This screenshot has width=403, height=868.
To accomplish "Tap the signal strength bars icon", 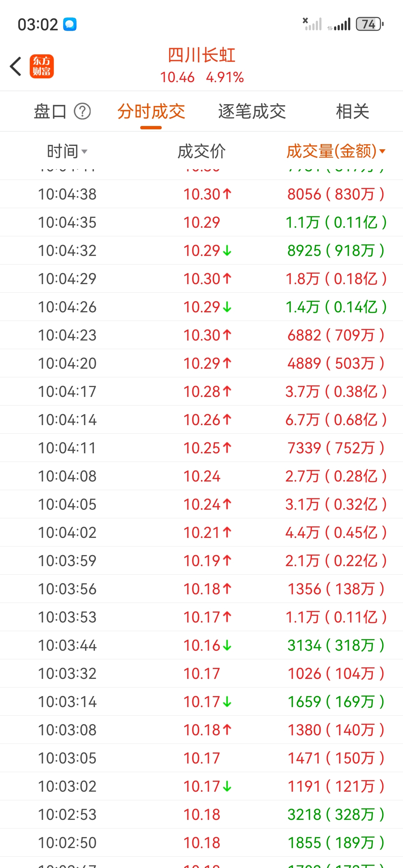I will tap(339, 24).
